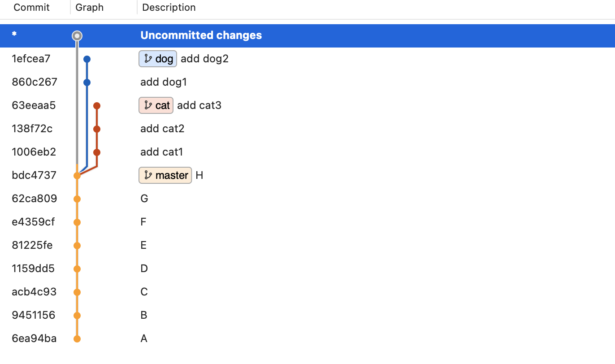The width and height of the screenshot is (615, 364).
Task: Select commit hash bdc4737
Action: point(34,175)
